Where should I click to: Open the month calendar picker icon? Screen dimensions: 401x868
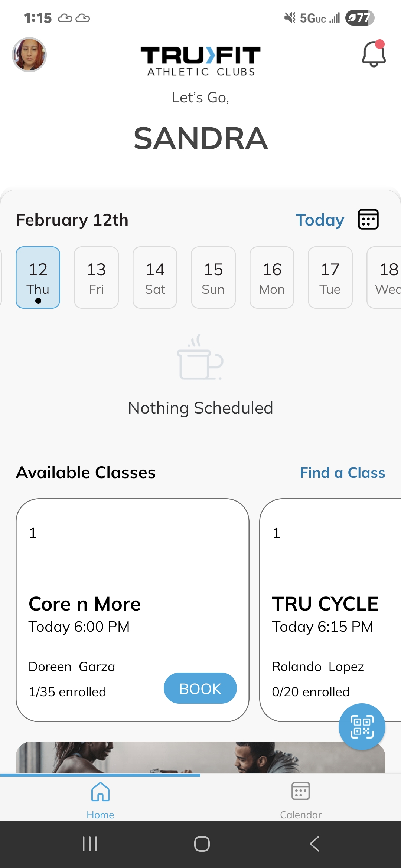pyautogui.click(x=368, y=219)
